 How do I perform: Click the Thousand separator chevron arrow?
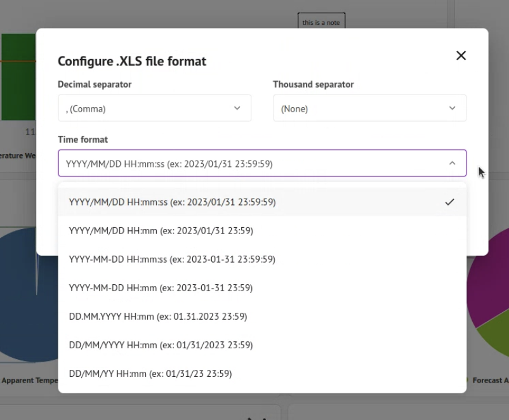(x=453, y=108)
